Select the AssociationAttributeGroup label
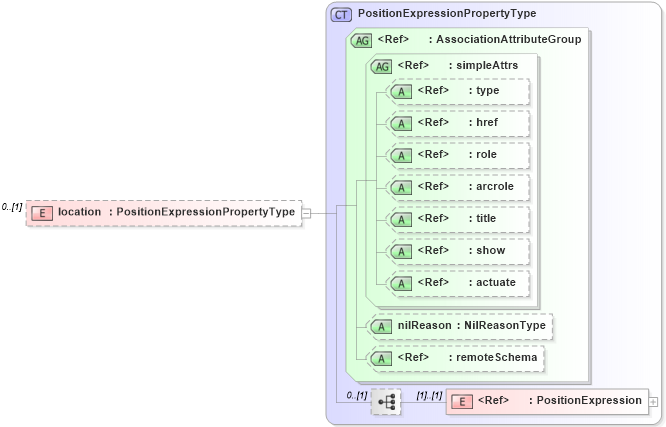The image size is (666, 427). coord(508,39)
